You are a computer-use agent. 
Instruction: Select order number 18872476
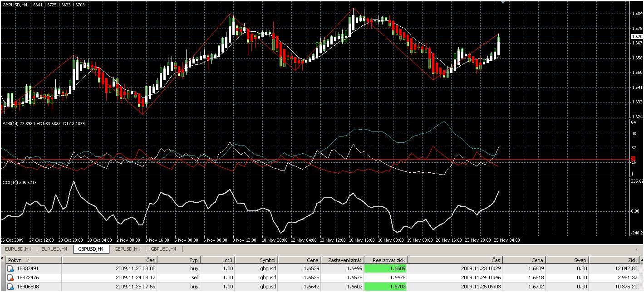[x=28, y=277]
